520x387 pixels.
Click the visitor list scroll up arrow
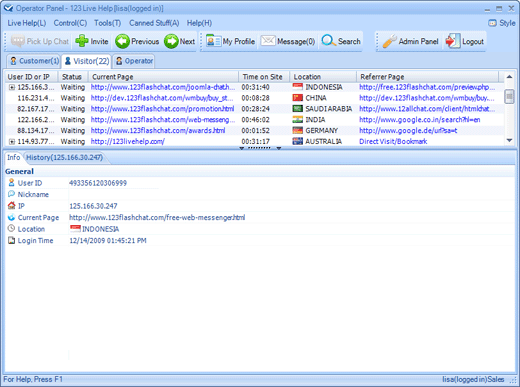pyautogui.click(x=509, y=77)
